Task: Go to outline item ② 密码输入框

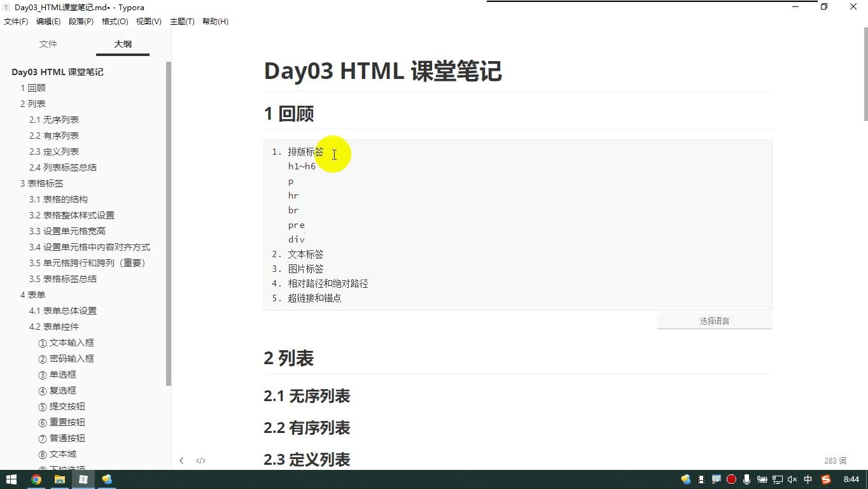Action: pos(66,358)
